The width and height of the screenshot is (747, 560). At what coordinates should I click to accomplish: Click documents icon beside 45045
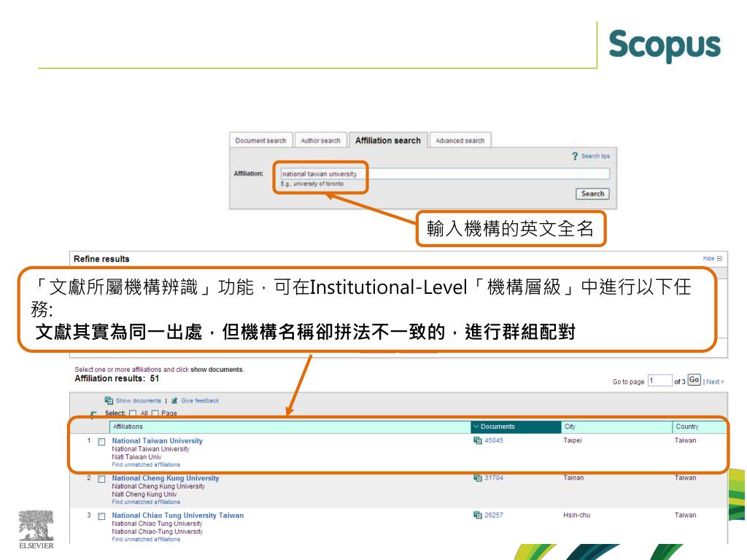477,440
